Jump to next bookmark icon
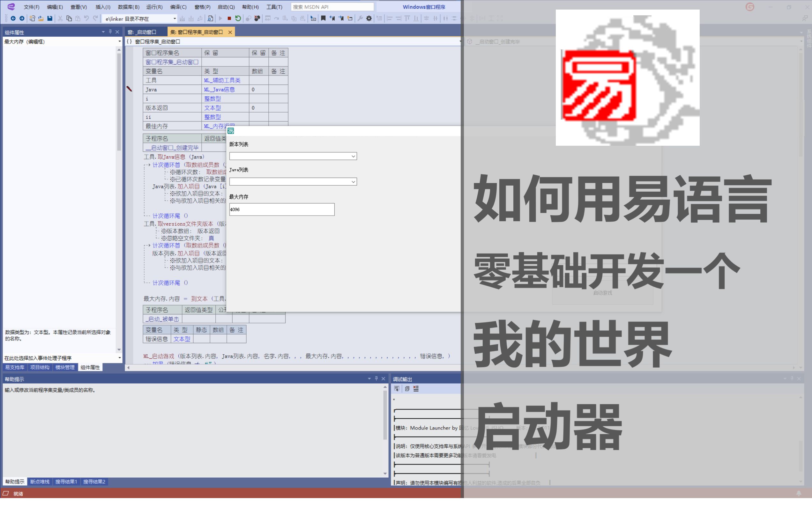Viewport: 812px width, 507px height. (341, 18)
